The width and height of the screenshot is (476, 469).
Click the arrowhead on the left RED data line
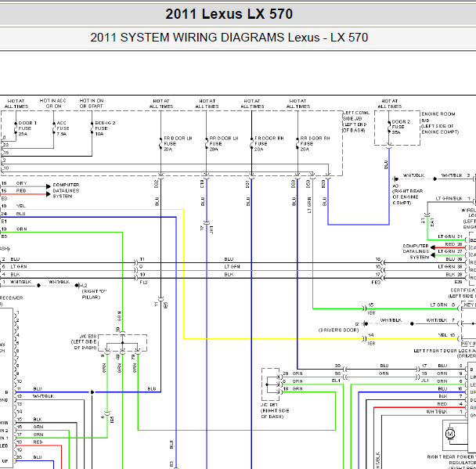(49, 194)
